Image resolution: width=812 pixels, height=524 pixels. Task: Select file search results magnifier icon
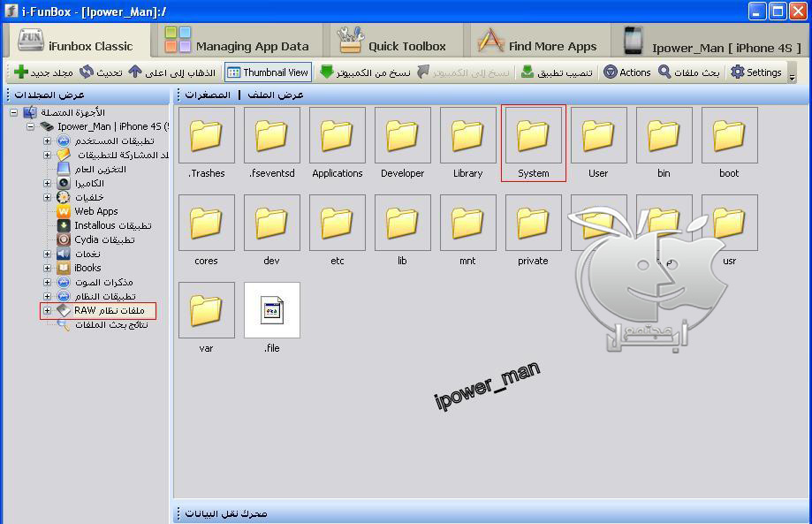click(64, 324)
